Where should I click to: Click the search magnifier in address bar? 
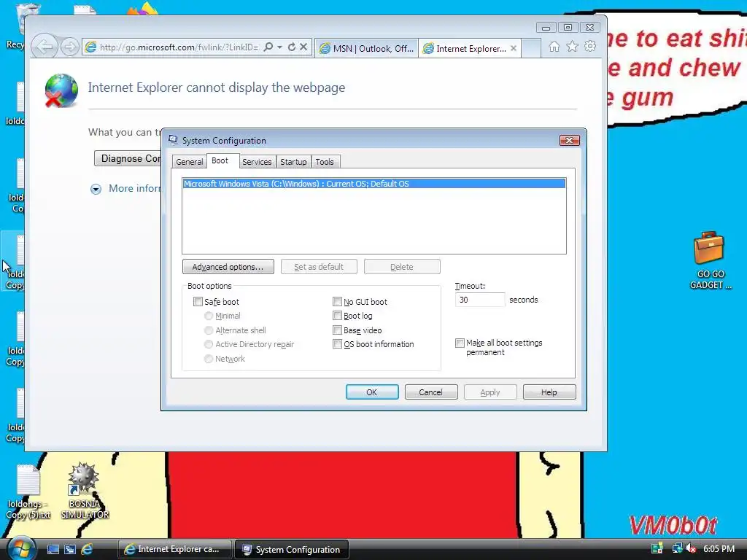(268, 47)
